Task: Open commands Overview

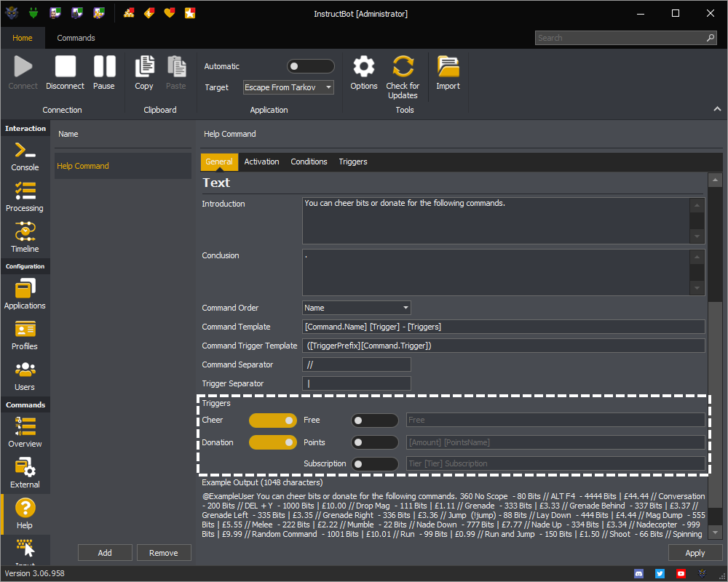Action: click(x=25, y=432)
